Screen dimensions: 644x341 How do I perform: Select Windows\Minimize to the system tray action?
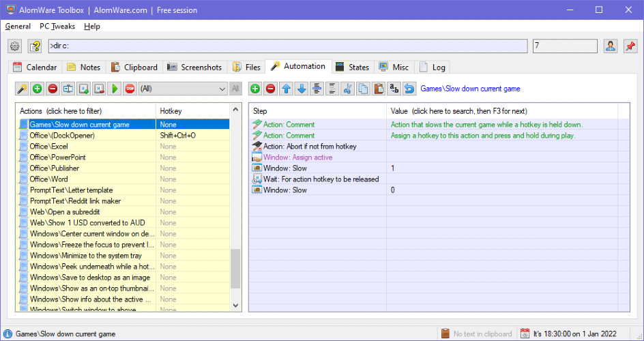[86, 256]
